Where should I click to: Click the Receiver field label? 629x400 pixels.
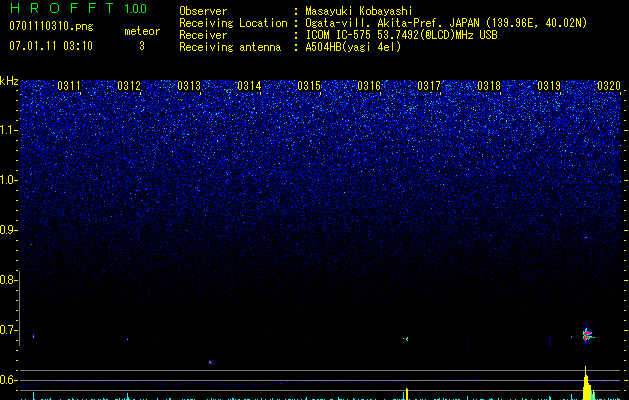click(x=203, y=35)
